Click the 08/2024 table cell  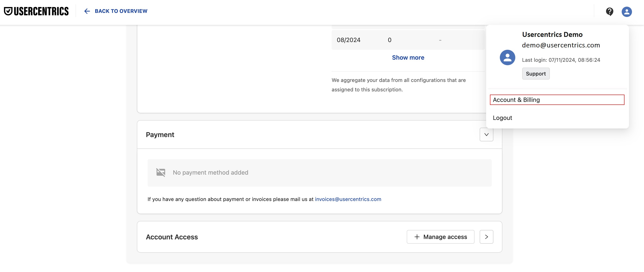pos(349,40)
